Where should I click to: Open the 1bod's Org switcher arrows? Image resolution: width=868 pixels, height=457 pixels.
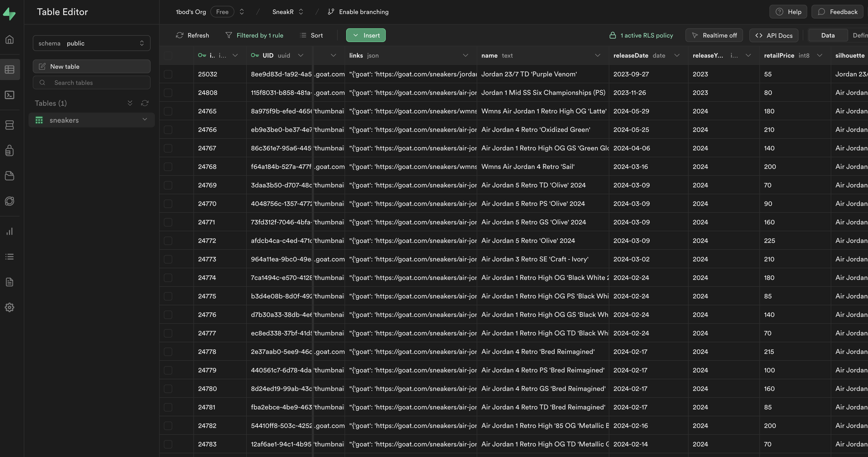pyautogui.click(x=242, y=12)
